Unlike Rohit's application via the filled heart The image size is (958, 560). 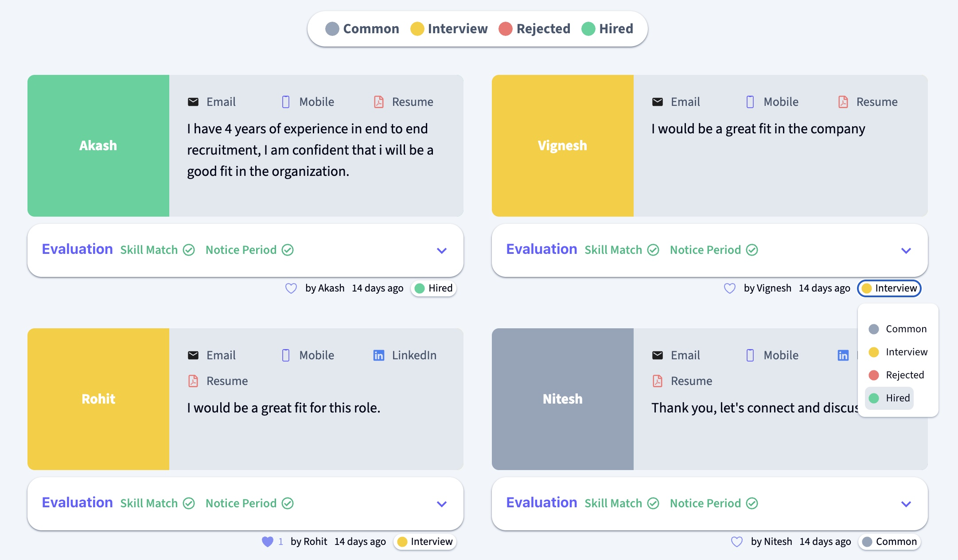point(268,542)
